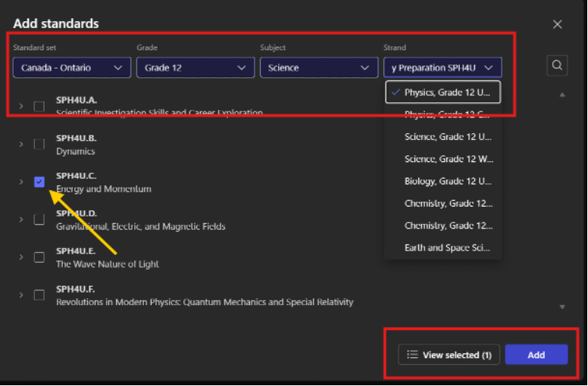Select checked Physics, Grade 12 U... option

pos(443,92)
